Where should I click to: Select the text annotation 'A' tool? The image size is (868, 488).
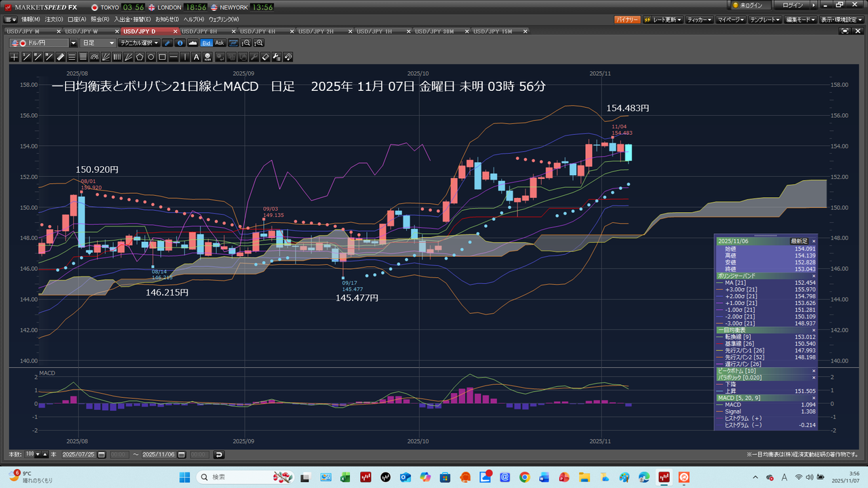[x=197, y=57]
